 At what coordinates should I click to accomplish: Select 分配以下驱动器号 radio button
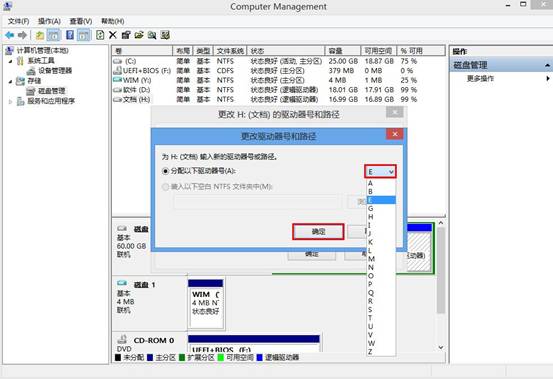pyautogui.click(x=165, y=171)
